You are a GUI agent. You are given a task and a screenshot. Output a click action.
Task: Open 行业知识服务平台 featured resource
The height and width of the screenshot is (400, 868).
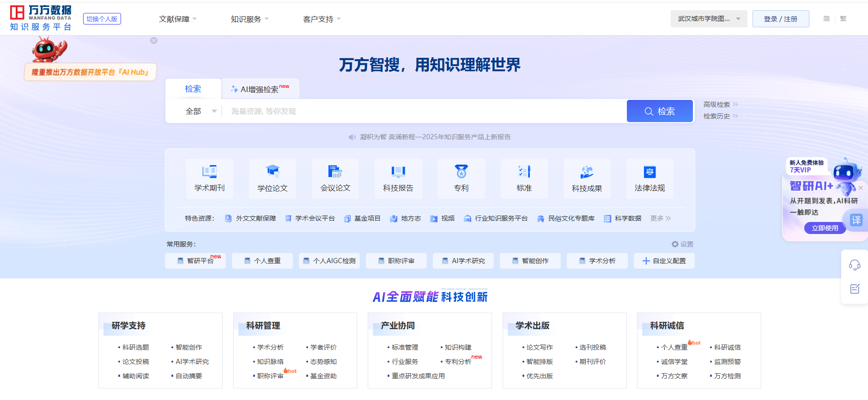(x=496, y=218)
